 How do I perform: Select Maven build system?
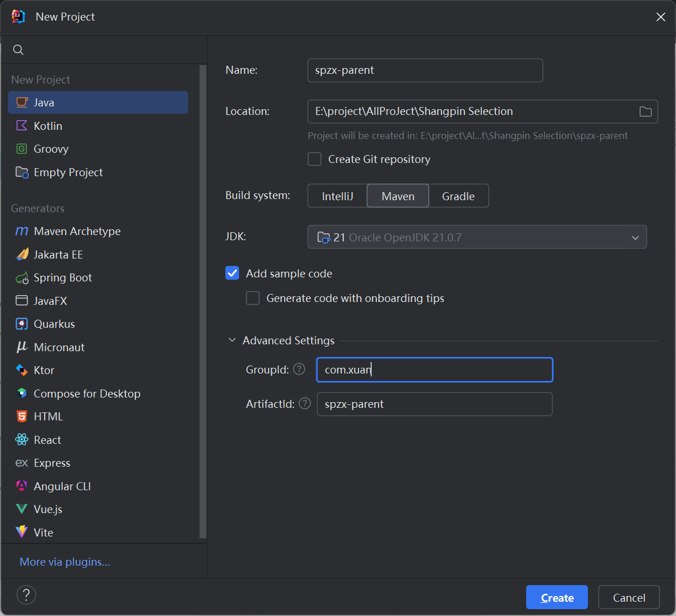397,196
